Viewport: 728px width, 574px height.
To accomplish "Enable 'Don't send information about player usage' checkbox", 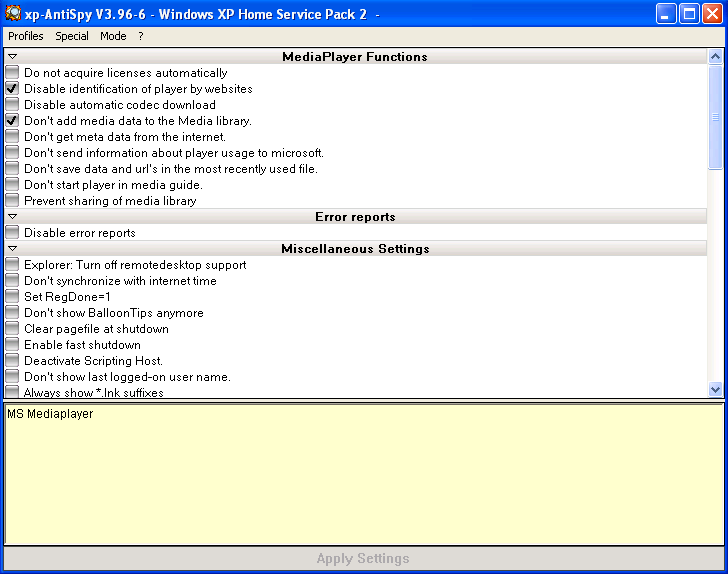I will coord(12,152).
